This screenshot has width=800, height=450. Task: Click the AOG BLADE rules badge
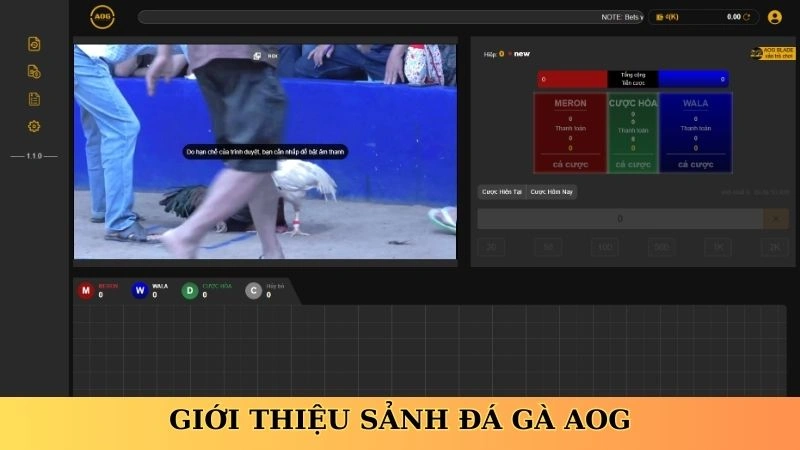pos(772,53)
